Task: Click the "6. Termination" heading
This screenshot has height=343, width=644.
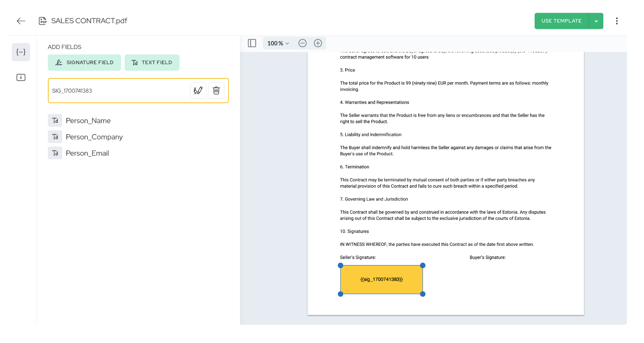Action: coord(355,167)
